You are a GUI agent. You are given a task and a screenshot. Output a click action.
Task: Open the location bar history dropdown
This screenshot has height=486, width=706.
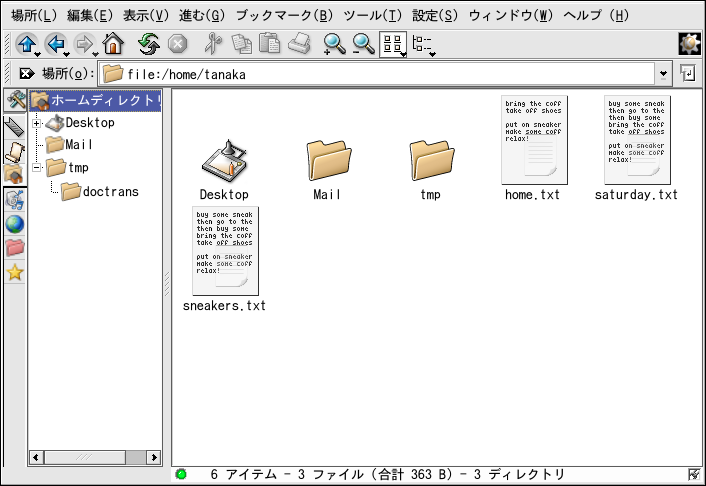[664, 73]
